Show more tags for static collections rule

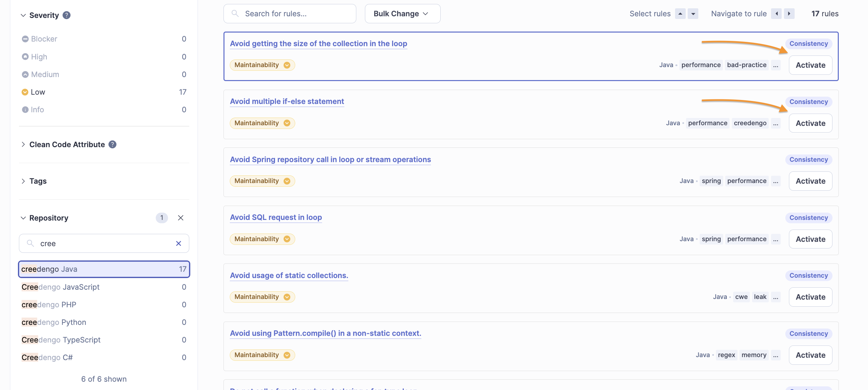click(x=776, y=297)
